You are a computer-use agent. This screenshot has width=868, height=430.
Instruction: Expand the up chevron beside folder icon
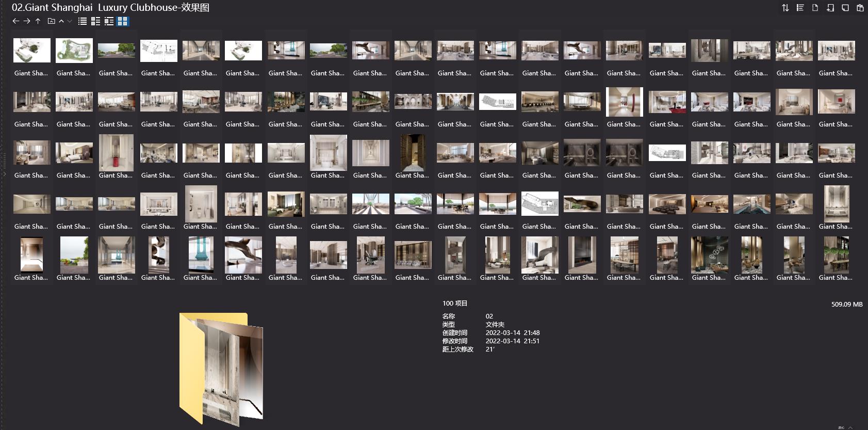[61, 21]
